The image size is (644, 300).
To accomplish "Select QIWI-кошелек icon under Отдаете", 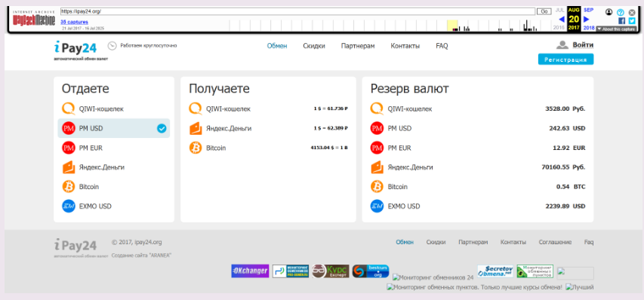I will coord(69,109).
